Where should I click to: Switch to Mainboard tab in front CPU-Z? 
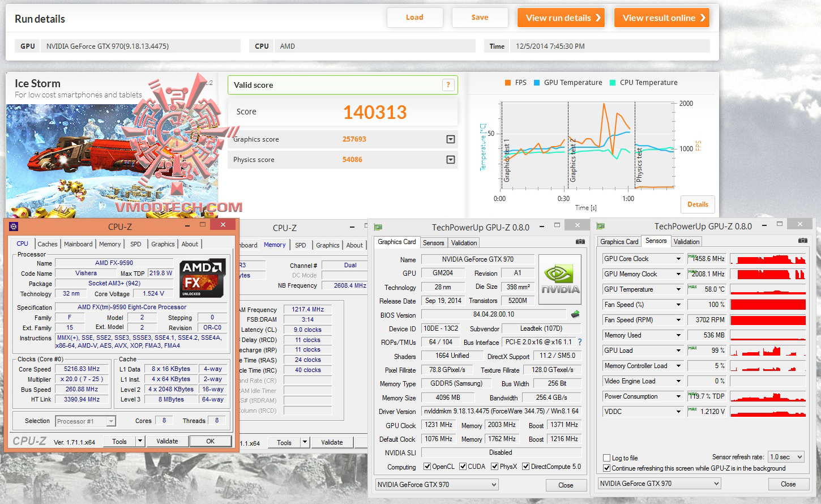[x=78, y=244]
